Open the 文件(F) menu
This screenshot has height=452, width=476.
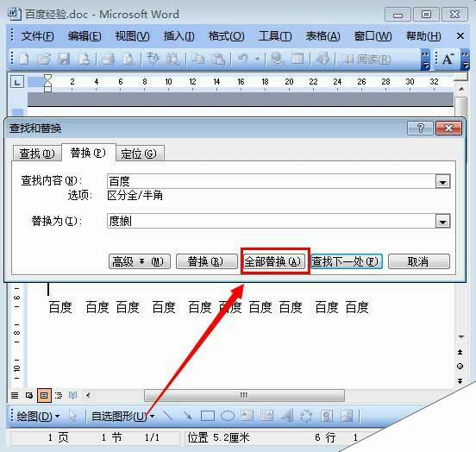[x=37, y=36]
